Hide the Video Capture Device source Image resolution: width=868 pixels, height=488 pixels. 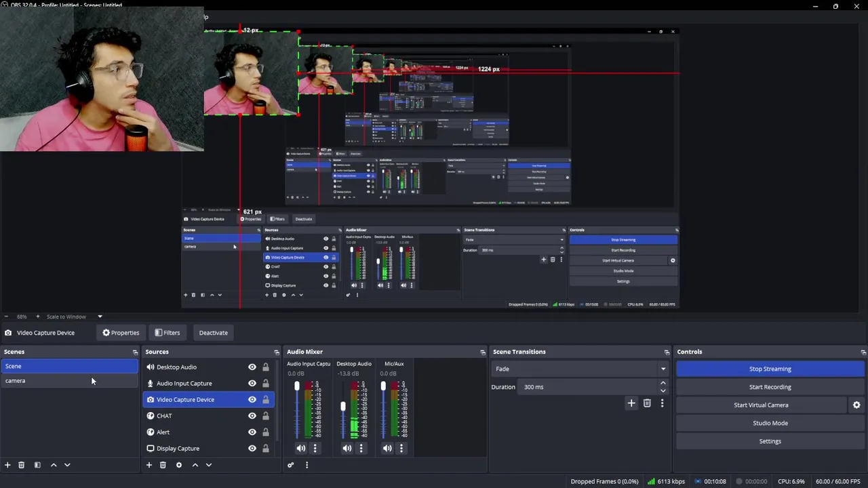[252, 400]
